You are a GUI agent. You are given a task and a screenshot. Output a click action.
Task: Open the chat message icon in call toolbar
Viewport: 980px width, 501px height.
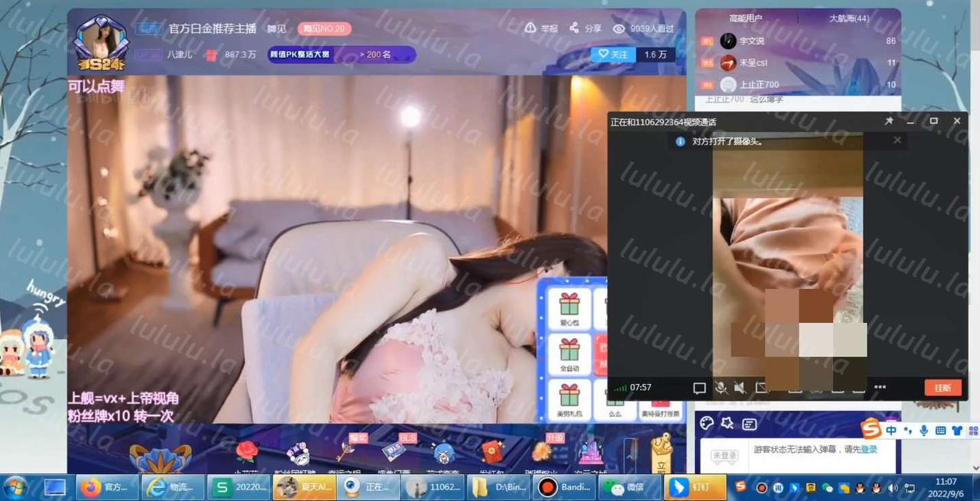pos(699,388)
